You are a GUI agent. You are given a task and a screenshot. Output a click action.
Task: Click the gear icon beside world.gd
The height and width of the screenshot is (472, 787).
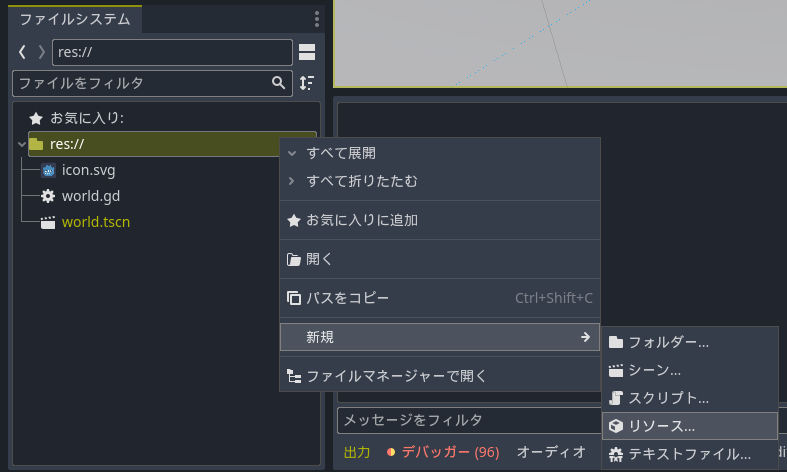[48, 196]
